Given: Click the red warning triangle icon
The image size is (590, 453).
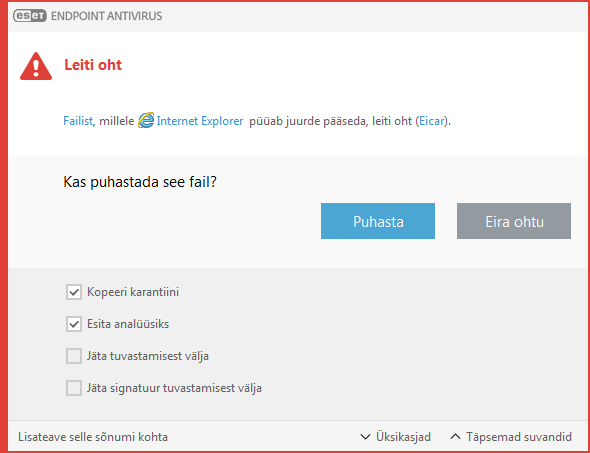Looking at the screenshot, I should [36, 66].
